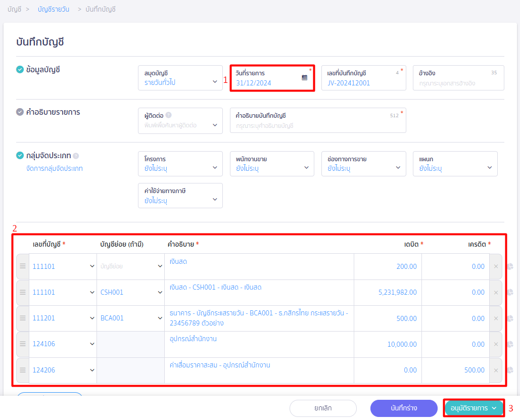Click info icon beside กลุ่มจัดประเภท

(x=76, y=156)
